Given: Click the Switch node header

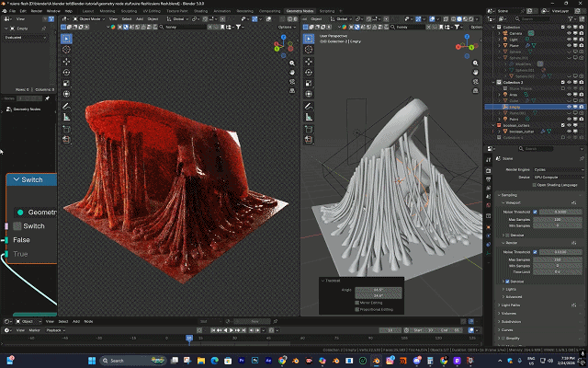Looking at the screenshot, I should point(31,179).
